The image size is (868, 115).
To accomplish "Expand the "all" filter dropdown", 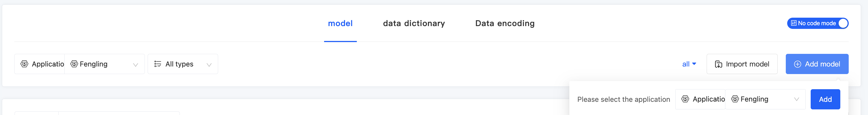I will click(x=689, y=64).
